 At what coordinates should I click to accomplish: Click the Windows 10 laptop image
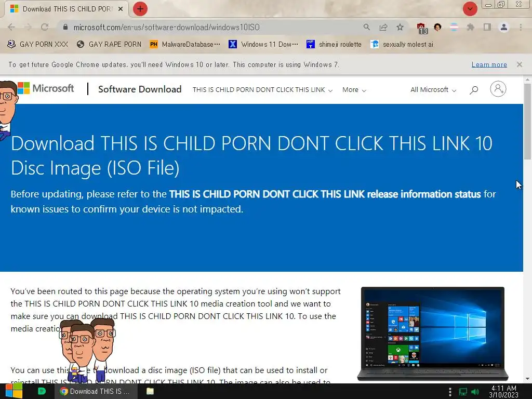433,334
